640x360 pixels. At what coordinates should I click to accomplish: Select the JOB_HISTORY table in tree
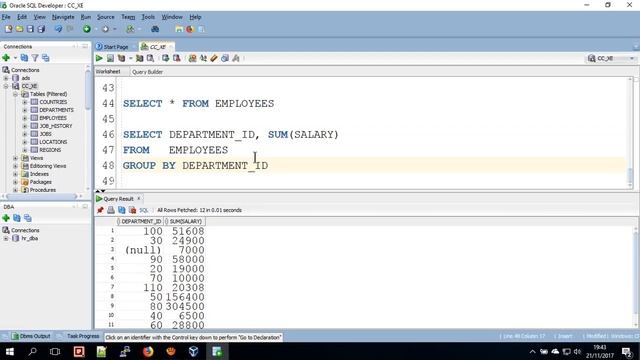56,126
